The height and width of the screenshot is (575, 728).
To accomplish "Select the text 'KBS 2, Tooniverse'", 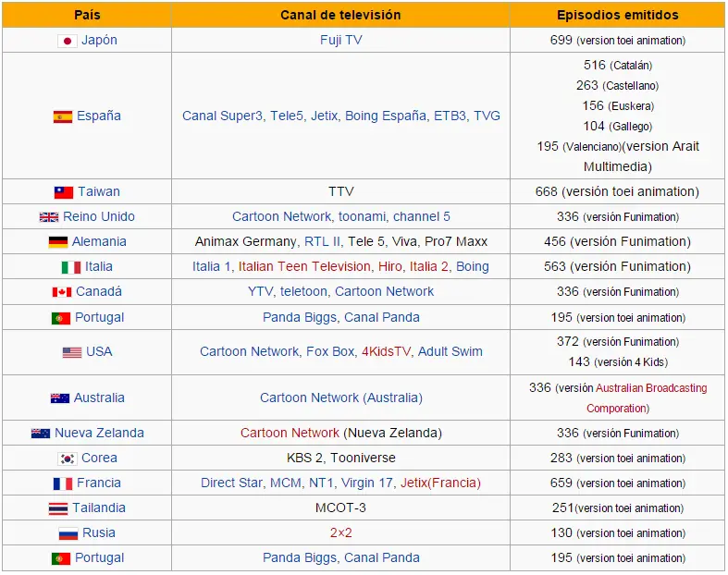I will click(340, 458).
